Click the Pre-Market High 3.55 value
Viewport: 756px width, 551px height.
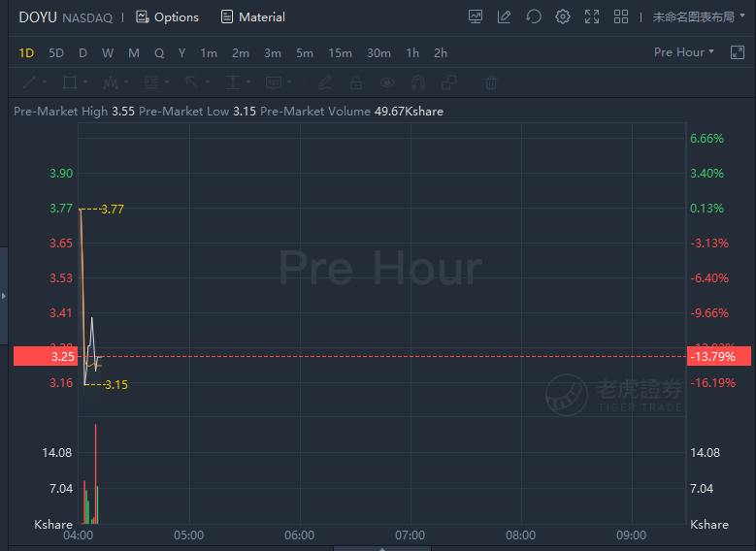click(123, 112)
